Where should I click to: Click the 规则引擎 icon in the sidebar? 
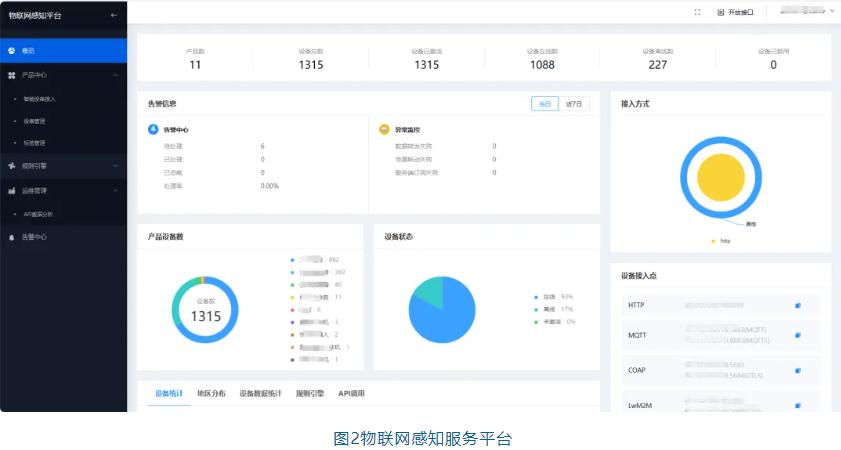click(12, 166)
